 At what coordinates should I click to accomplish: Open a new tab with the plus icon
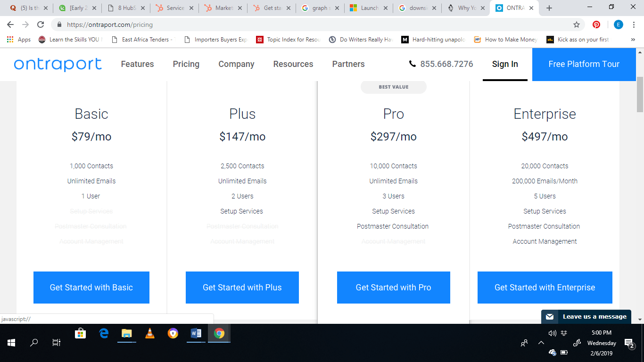click(549, 8)
